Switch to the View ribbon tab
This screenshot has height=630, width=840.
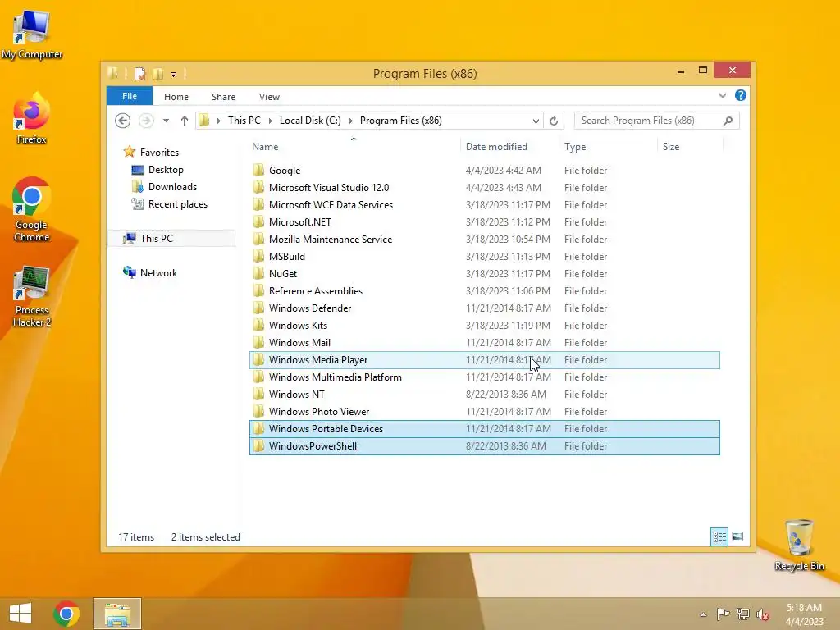click(x=269, y=97)
